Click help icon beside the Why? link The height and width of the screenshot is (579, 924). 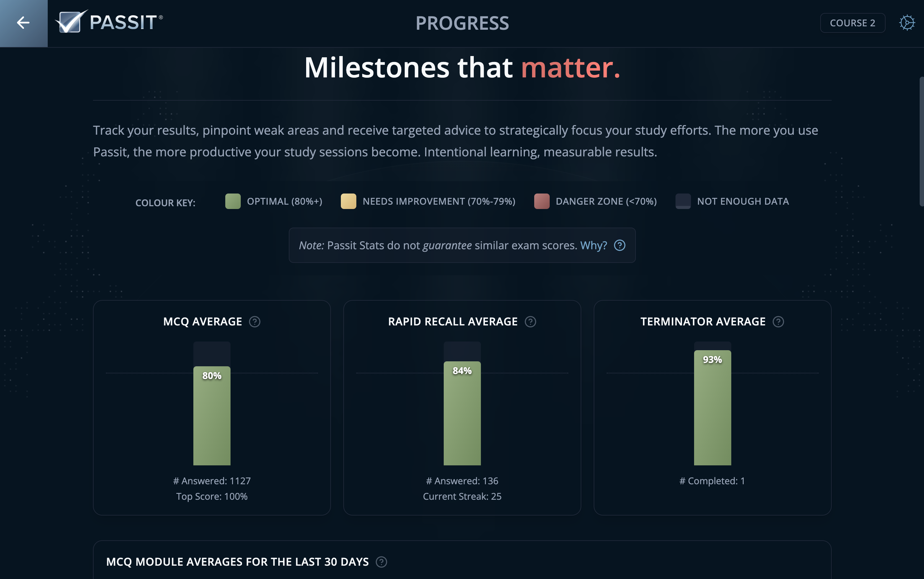tap(620, 246)
